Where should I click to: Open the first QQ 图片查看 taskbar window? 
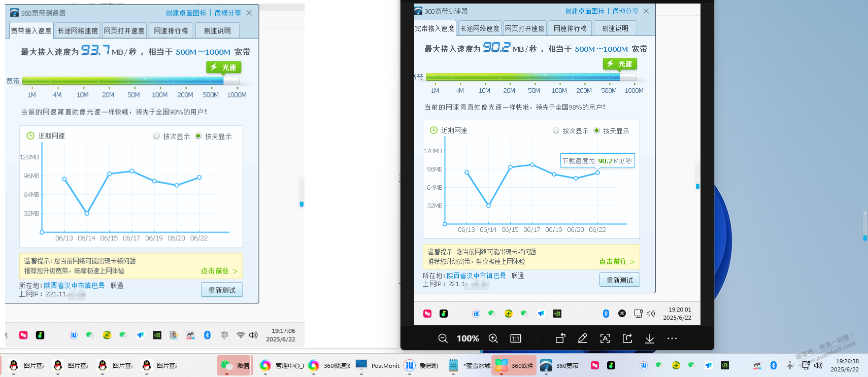pos(26,365)
